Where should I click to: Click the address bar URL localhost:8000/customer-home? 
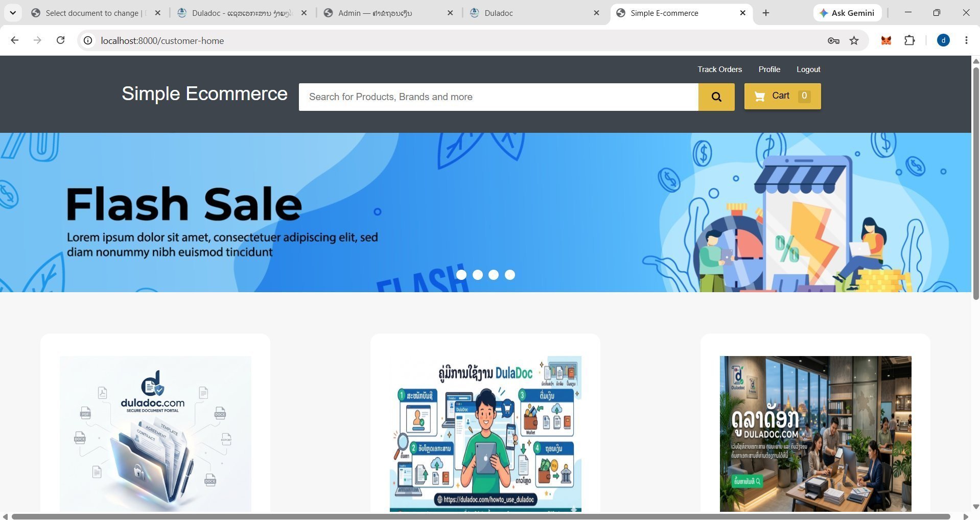[x=162, y=41]
